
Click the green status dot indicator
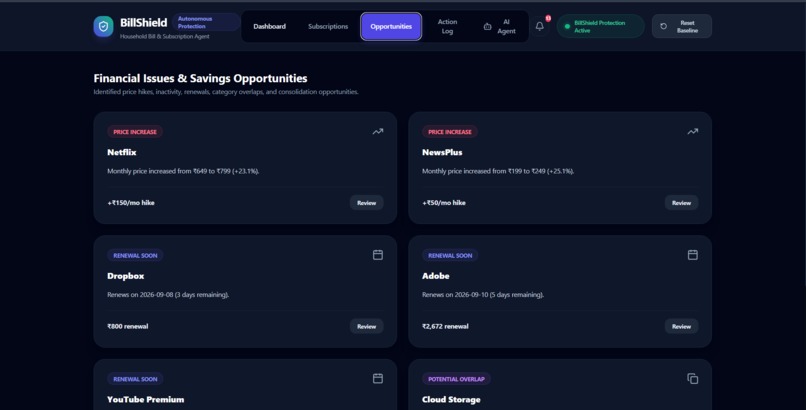tap(567, 27)
